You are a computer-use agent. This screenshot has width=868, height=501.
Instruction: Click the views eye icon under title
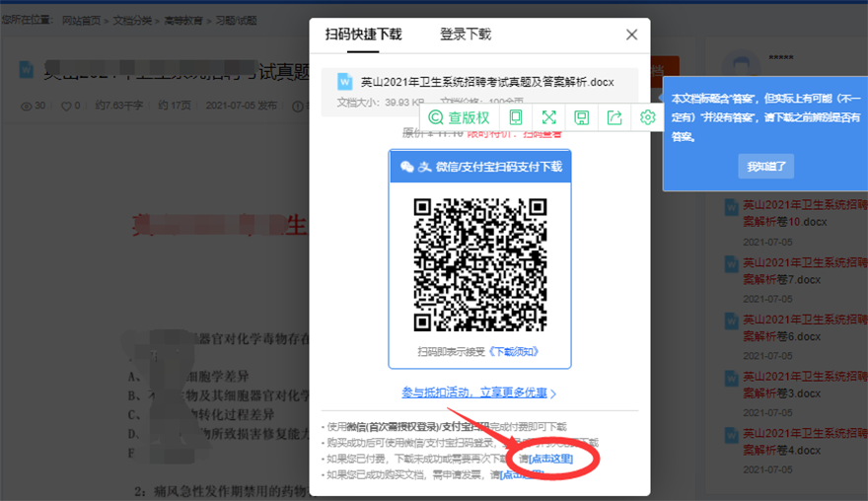[26, 106]
